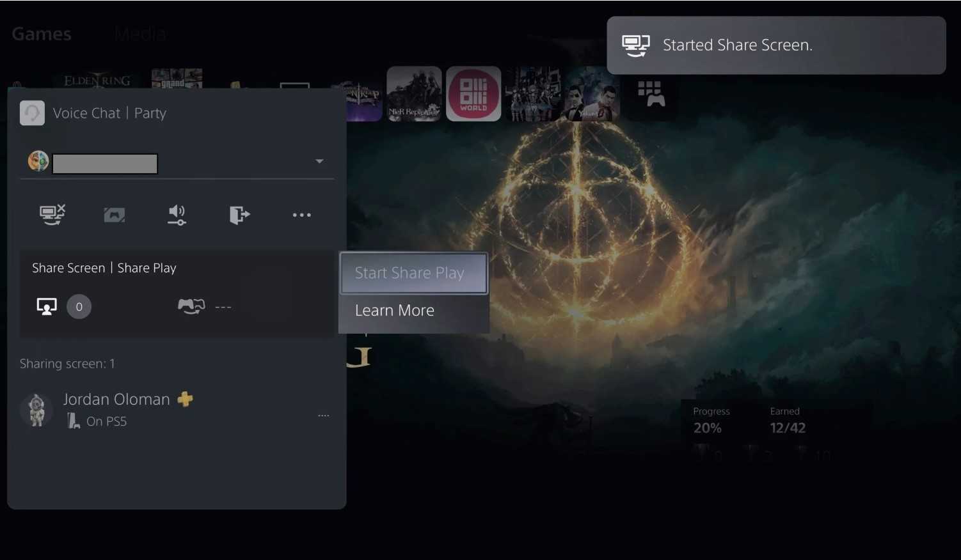Open the Game Library icon
Viewport: 961px width, 560px height.
(x=651, y=93)
